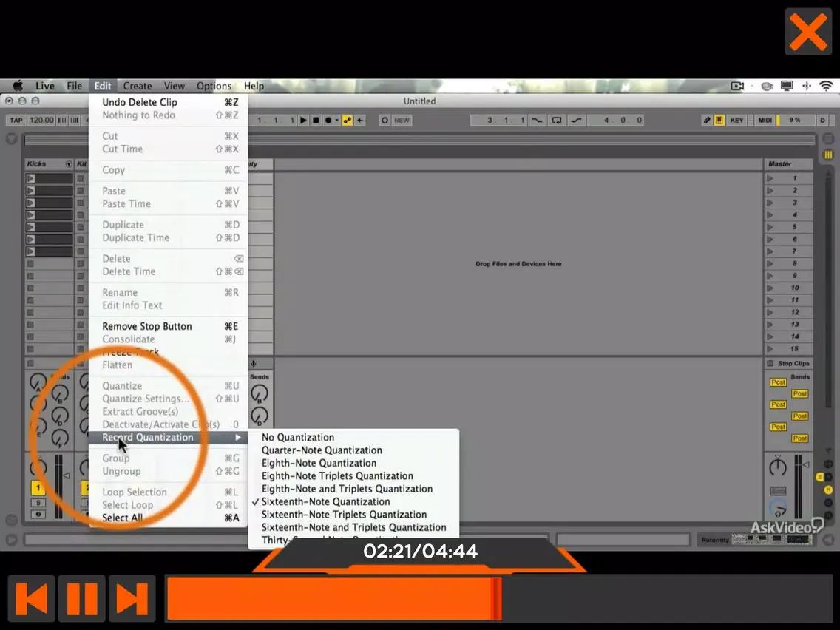Seek in the orange video progress bar
The height and width of the screenshot is (630, 840).
click(498, 598)
